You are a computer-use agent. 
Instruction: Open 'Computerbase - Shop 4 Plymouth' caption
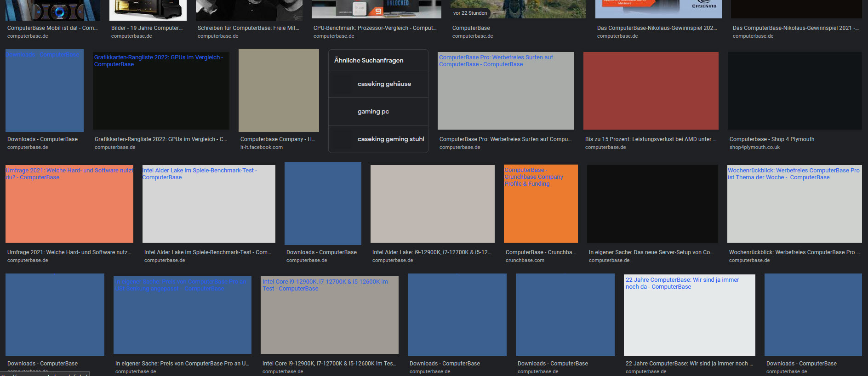[x=772, y=139]
